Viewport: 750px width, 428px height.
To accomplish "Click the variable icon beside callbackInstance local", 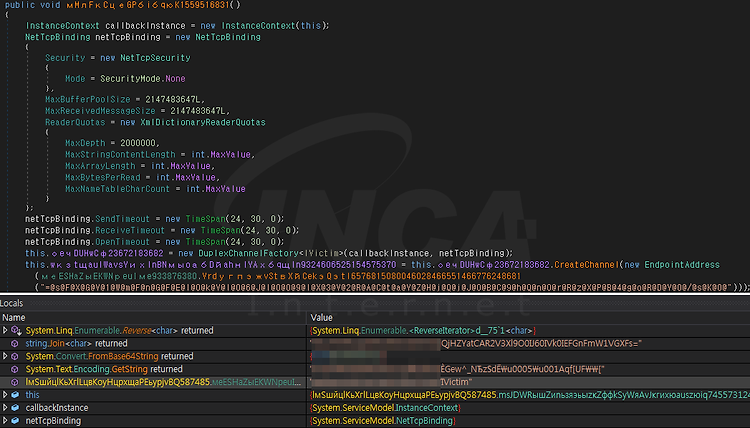I will [x=15, y=408].
